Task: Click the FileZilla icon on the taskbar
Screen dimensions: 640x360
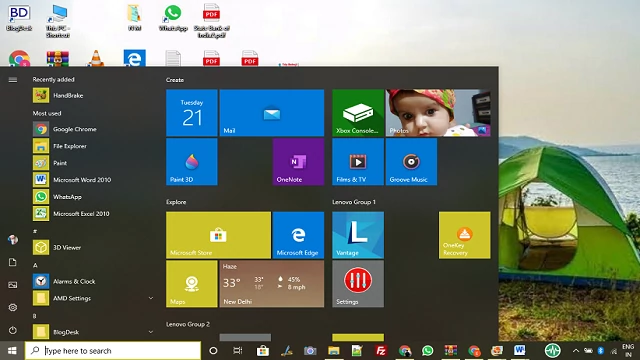Action: [x=380, y=351]
